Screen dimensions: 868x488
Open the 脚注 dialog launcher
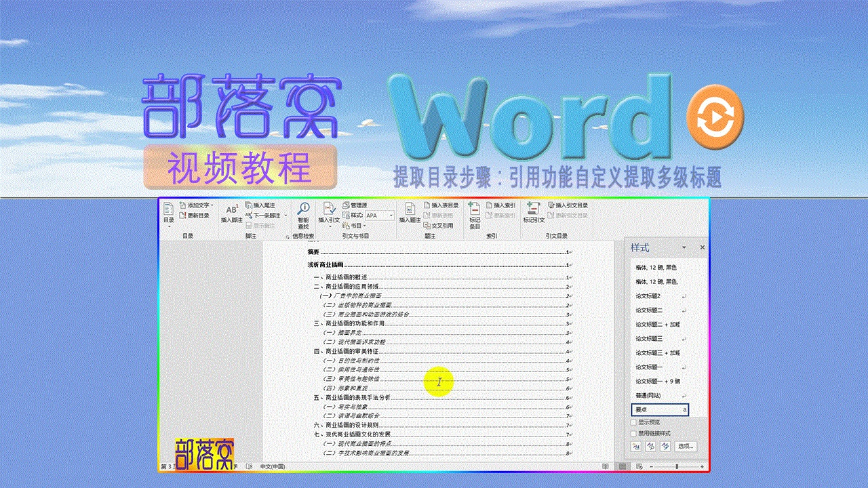(286, 237)
